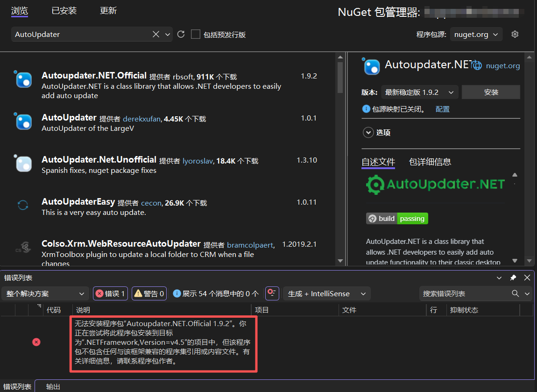Switch to the Output tab

[53, 386]
